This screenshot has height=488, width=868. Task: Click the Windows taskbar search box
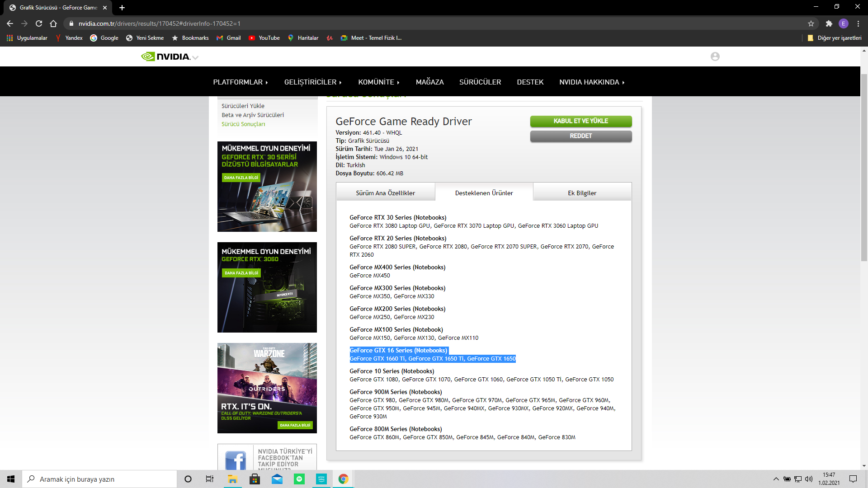[x=99, y=479]
